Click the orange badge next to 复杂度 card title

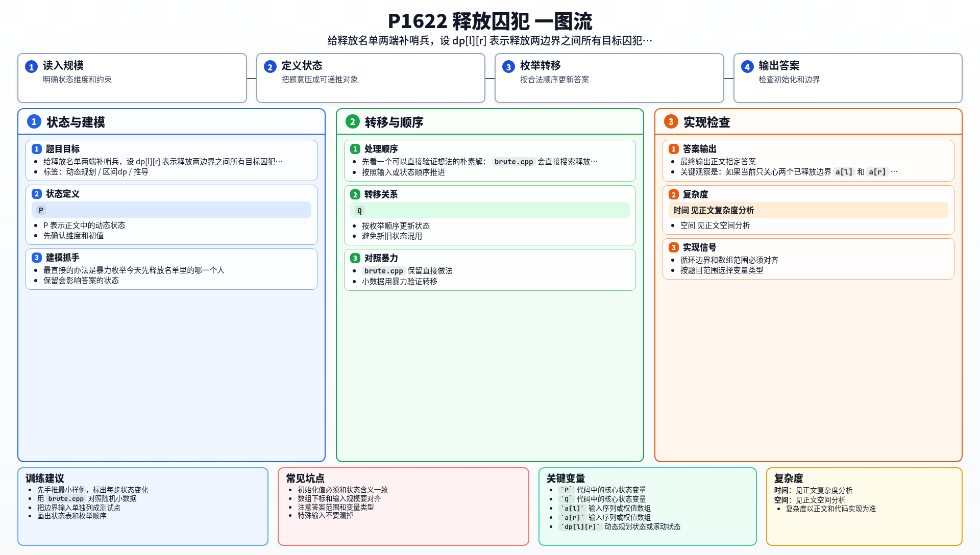click(x=674, y=194)
